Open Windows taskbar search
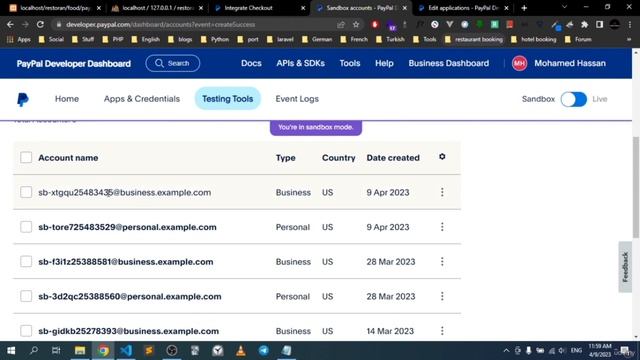 pos(34,350)
